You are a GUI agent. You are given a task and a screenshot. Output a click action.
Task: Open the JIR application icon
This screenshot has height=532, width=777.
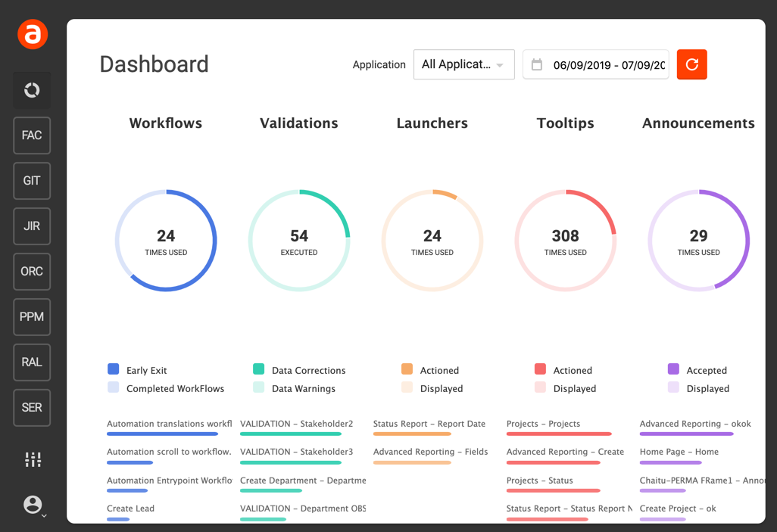coord(32,226)
